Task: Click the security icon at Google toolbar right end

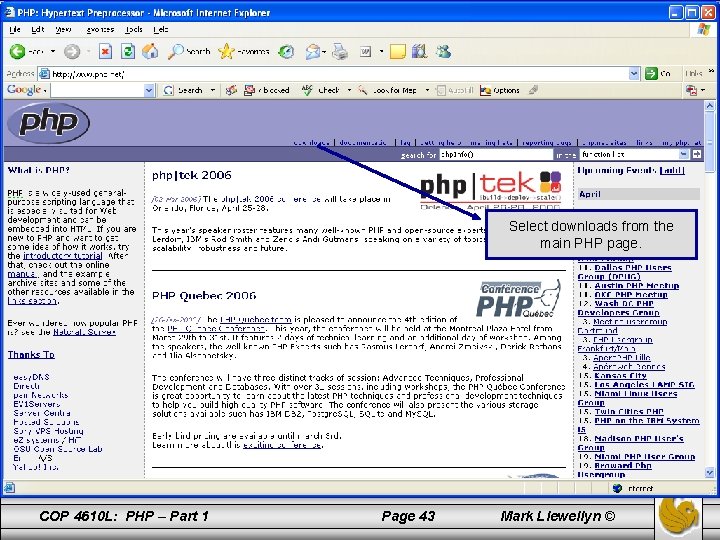Action: point(692,90)
